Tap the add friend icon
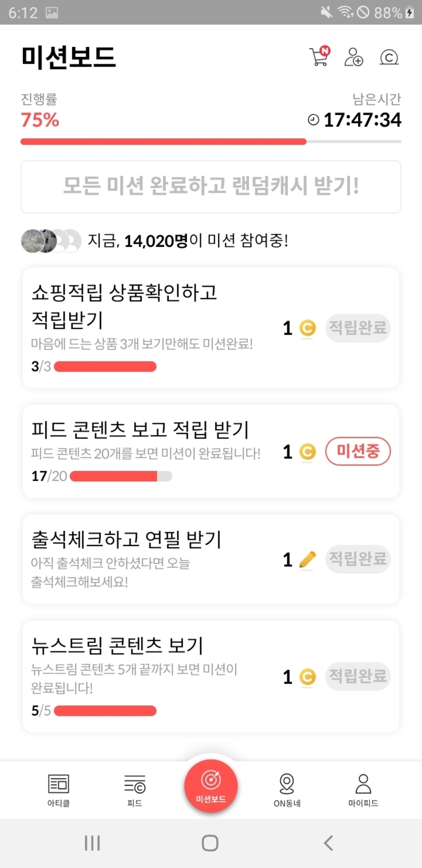Image resolution: width=422 pixels, height=868 pixels. [353, 56]
